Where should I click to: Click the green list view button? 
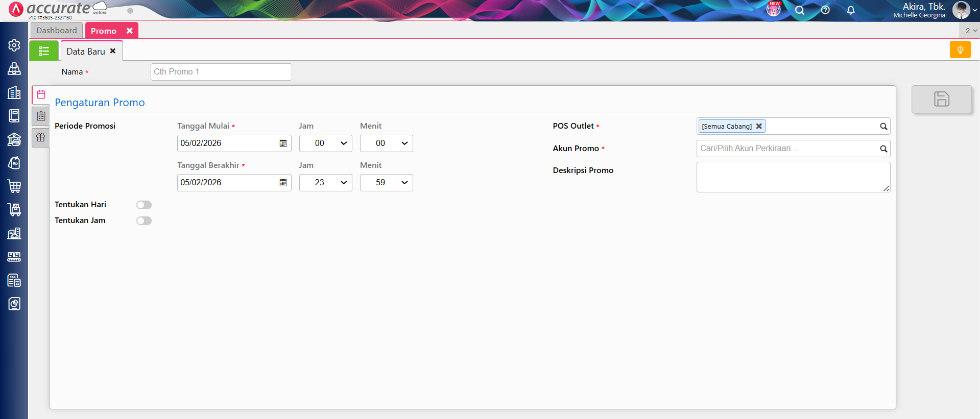[44, 51]
